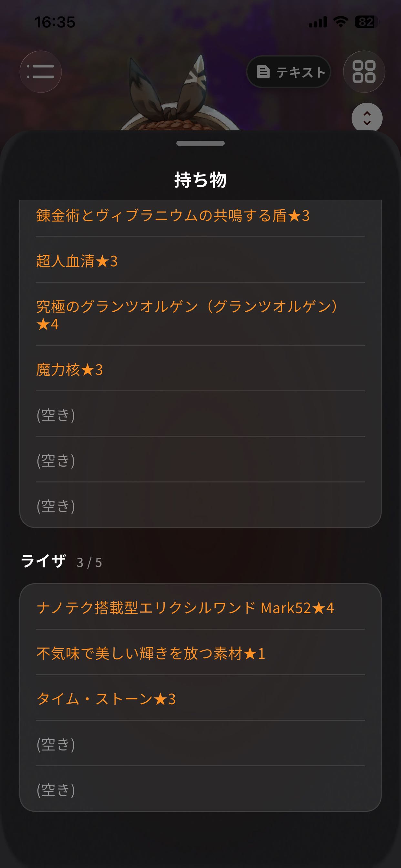401x868 pixels.
Task: Select 錬金術とヴィブラニウムの共鳴する盾★3 item
Action: 200,216
